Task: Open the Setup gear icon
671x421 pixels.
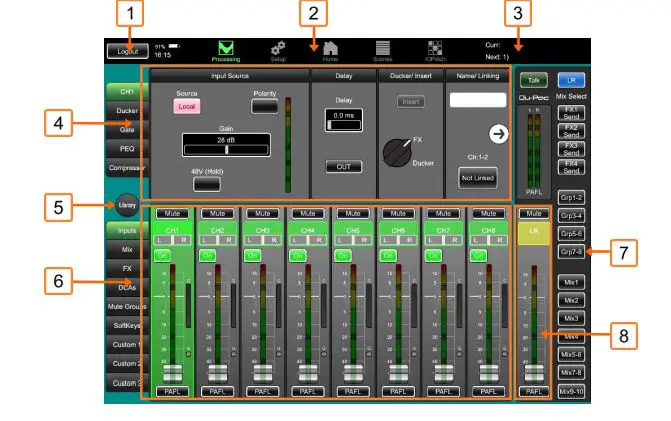Action: tap(279, 48)
